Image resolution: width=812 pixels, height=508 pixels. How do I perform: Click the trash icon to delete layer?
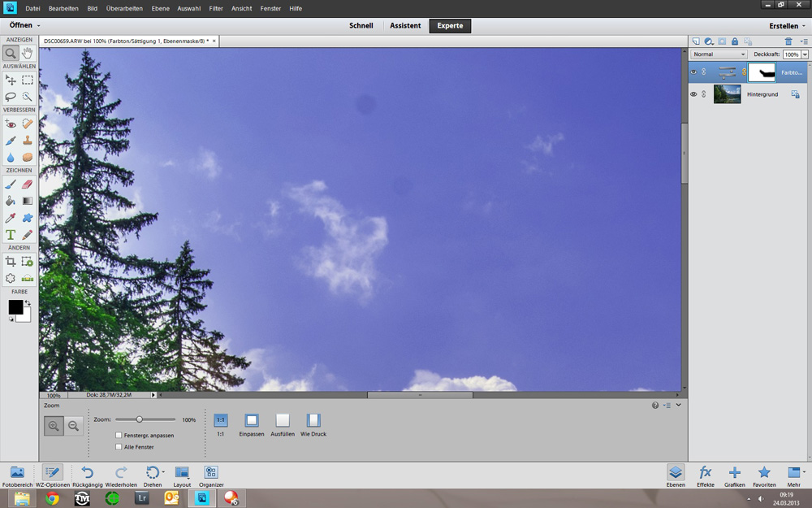[788, 41]
